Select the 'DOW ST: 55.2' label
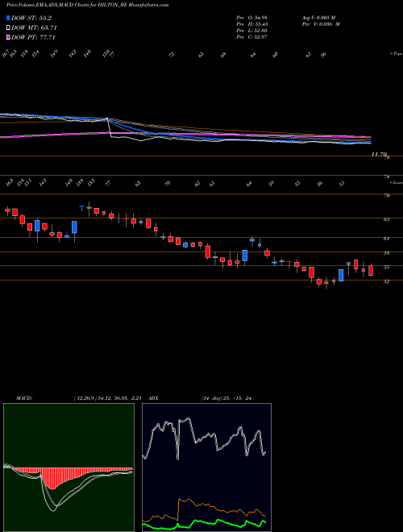Image resolution: width=403 pixels, height=532 pixels. click(x=31, y=19)
